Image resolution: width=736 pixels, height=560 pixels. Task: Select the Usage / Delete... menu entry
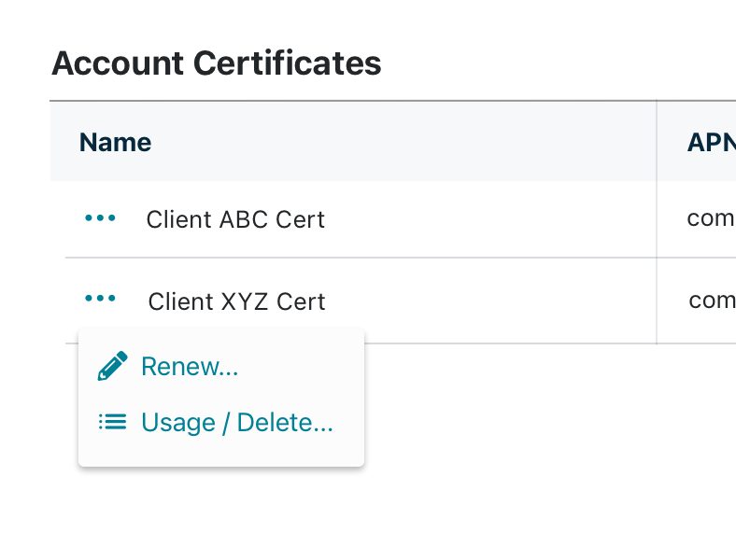[237, 423]
